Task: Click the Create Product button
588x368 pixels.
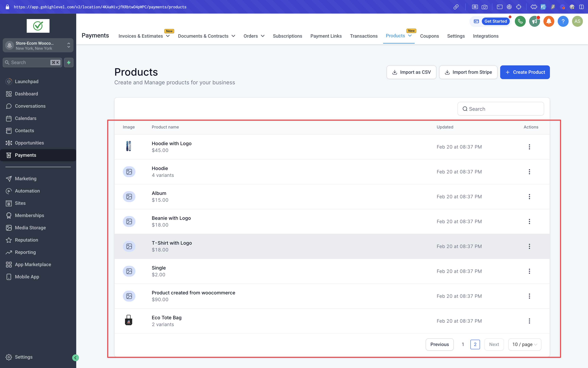Action: pyautogui.click(x=525, y=72)
